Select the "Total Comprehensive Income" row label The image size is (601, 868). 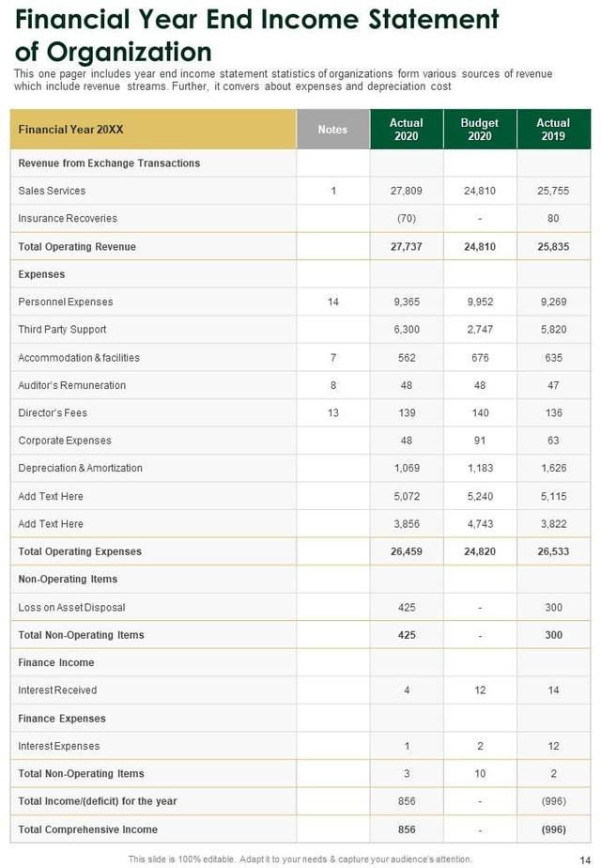pos(87,829)
